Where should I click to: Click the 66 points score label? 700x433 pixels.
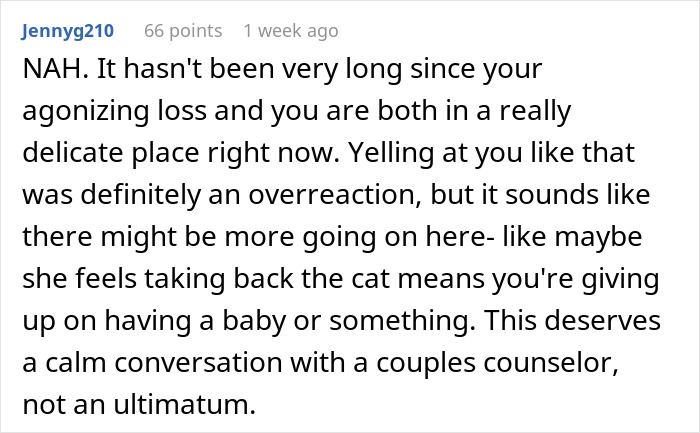(x=183, y=31)
